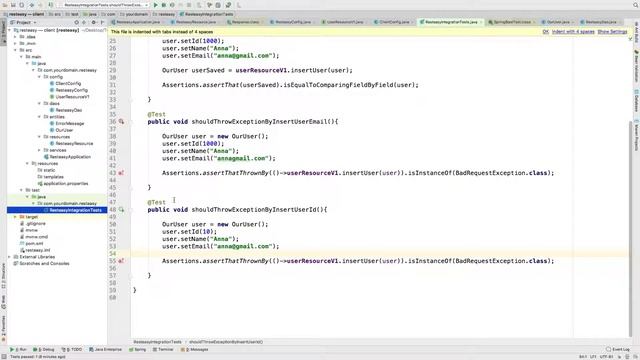Screen dimensions: 640x360
Task: Collapse the test folder node
Action: click(x=22, y=190)
